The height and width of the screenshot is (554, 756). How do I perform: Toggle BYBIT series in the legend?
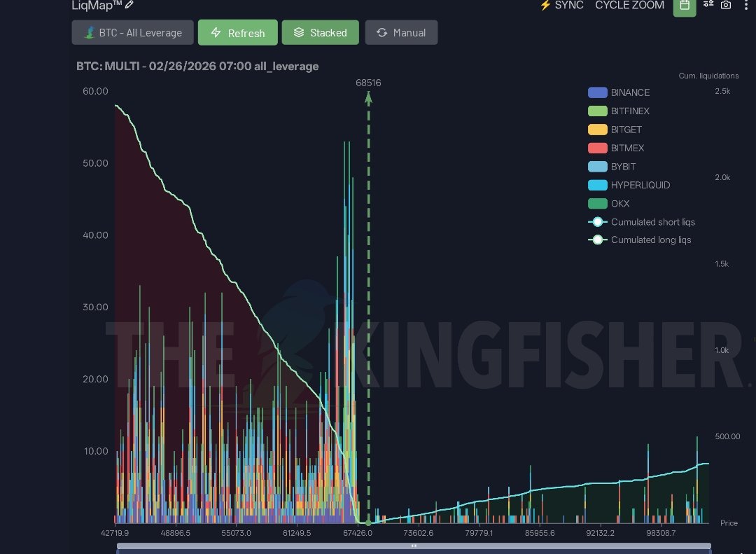point(612,167)
